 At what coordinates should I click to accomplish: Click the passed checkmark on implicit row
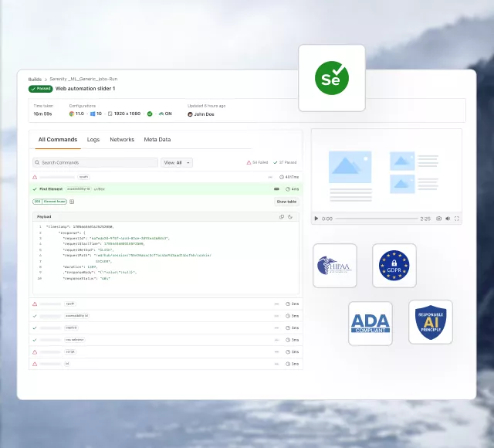coord(35,328)
